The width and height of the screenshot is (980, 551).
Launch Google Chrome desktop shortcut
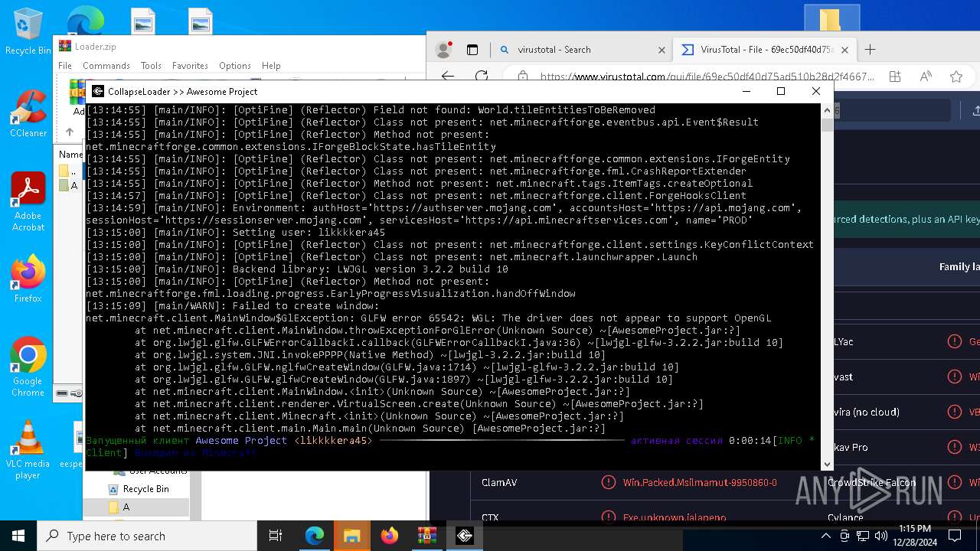pyautogui.click(x=28, y=367)
